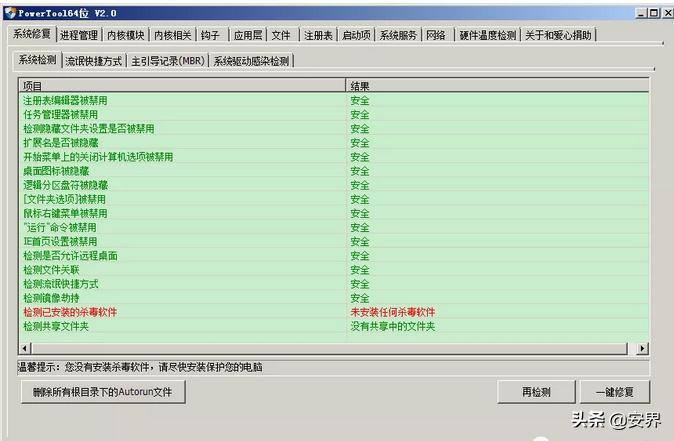
Task: Click the 项目 column header
Action: click(x=182, y=86)
